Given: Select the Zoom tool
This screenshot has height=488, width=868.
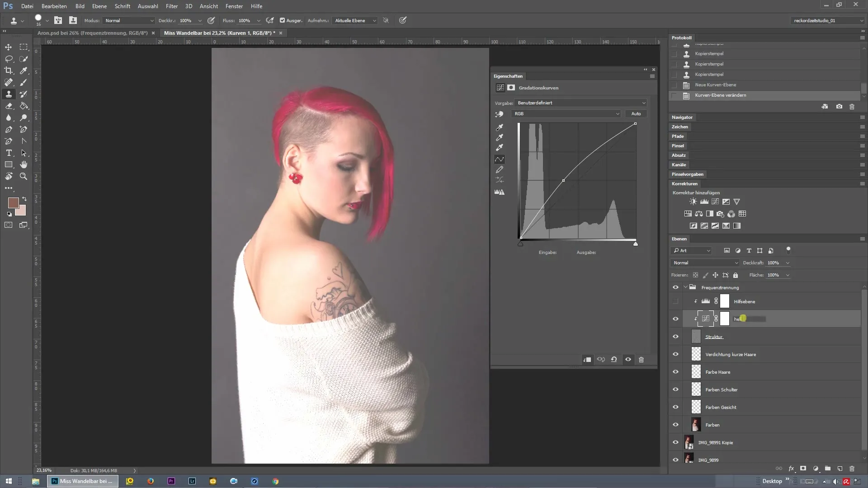Looking at the screenshot, I should tap(24, 176).
